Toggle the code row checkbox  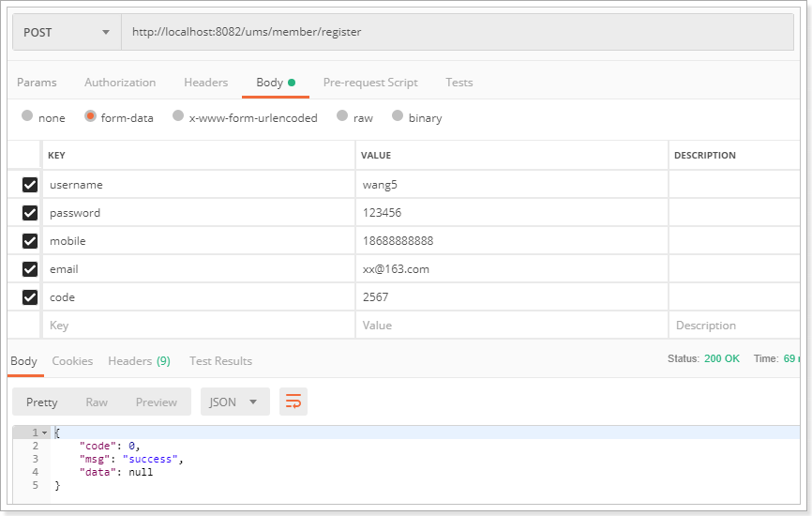[x=30, y=297]
